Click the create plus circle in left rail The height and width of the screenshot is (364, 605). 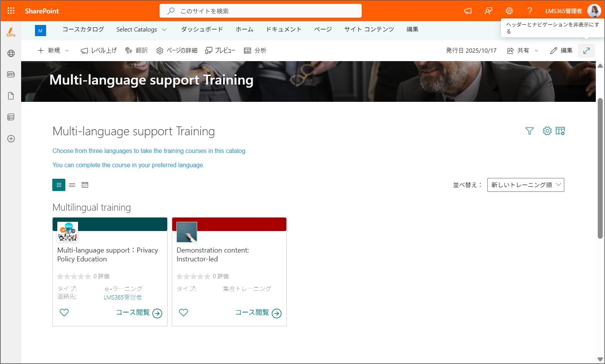pos(11,139)
